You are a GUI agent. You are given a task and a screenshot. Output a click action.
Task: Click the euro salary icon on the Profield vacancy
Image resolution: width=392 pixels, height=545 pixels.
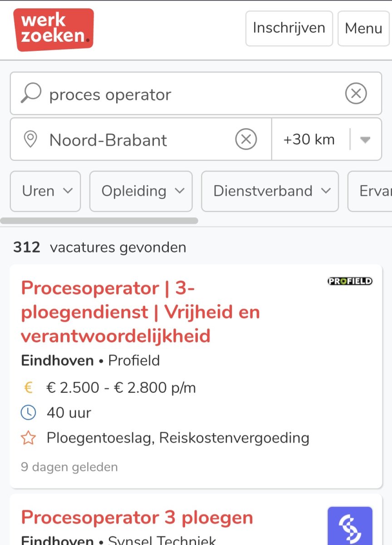pyautogui.click(x=28, y=387)
